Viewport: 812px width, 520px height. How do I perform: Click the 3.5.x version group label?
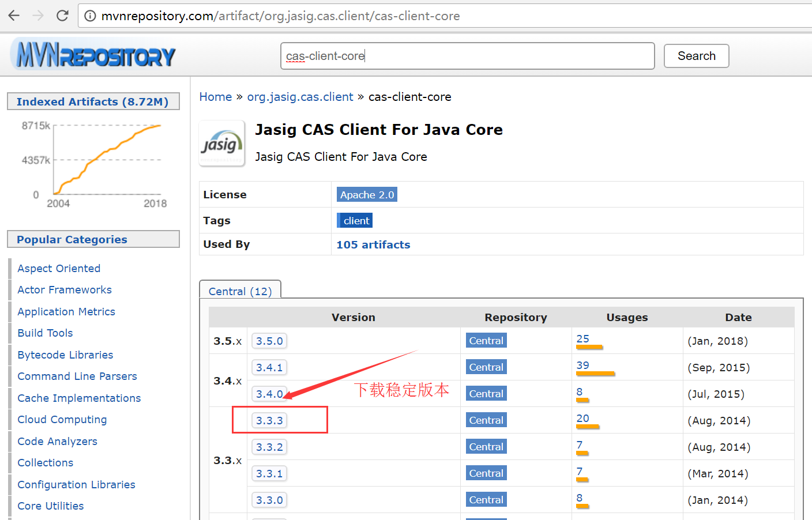(x=228, y=341)
